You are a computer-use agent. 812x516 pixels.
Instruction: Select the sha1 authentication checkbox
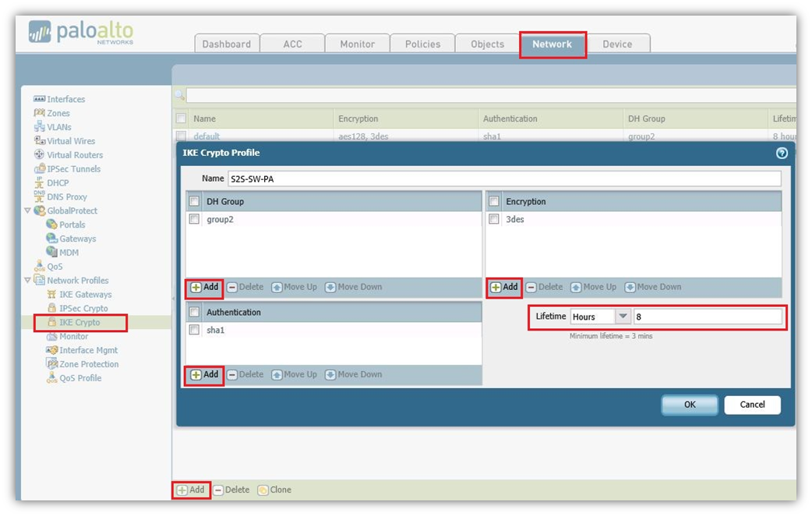195,330
